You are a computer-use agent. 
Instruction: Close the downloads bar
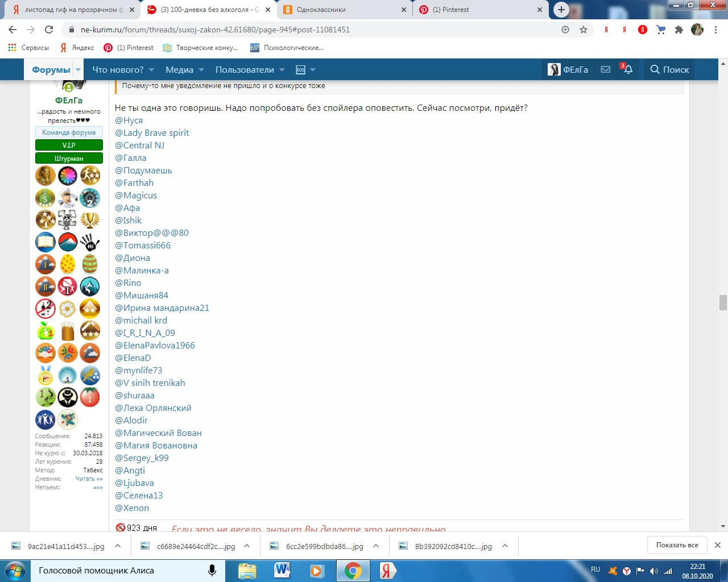tap(718, 545)
